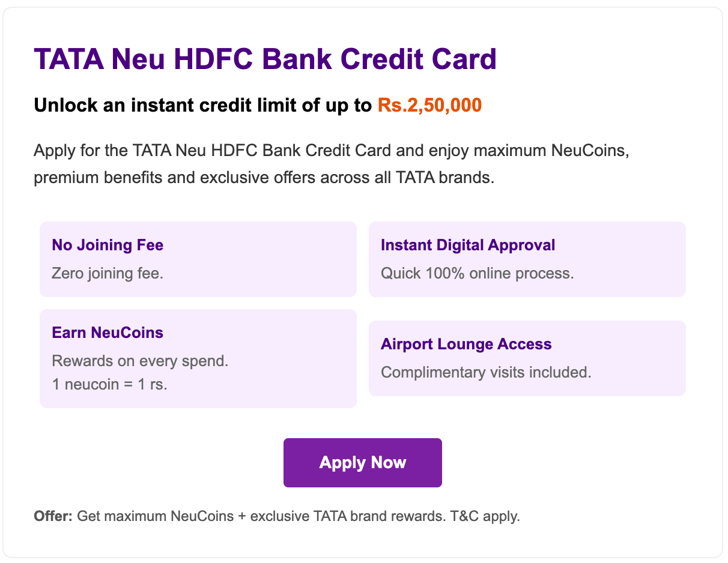
Task: Click the 'Rewards on every spend.' line
Action: point(140,361)
